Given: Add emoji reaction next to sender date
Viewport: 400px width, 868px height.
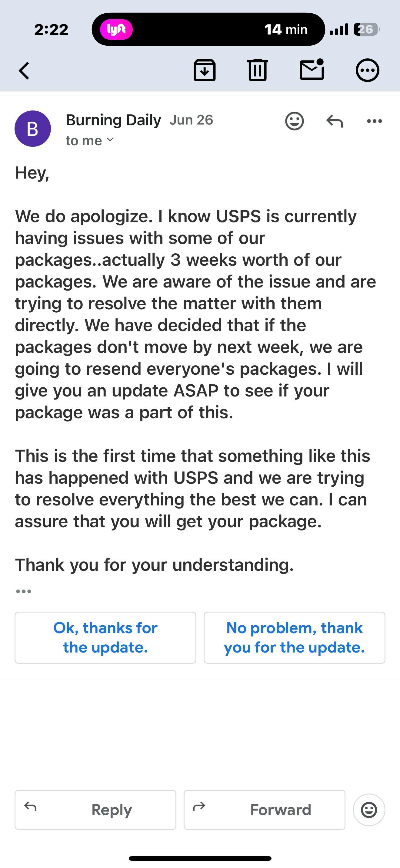Looking at the screenshot, I should (295, 121).
